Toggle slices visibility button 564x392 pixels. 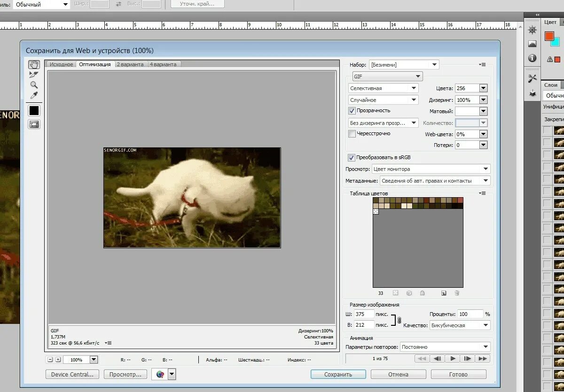point(34,124)
